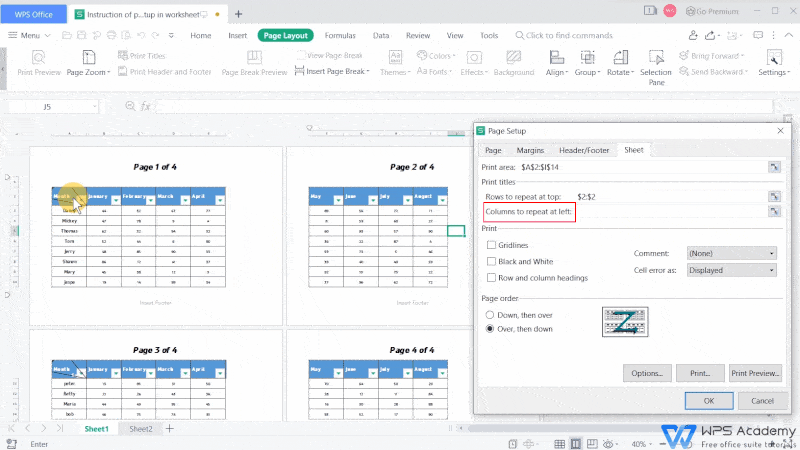Click the Print... button

point(700,373)
